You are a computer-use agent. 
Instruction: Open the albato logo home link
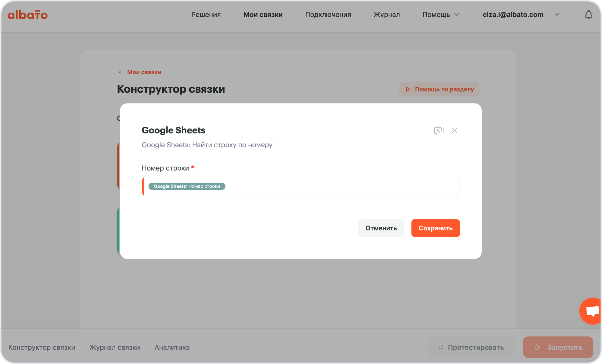[27, 15]
